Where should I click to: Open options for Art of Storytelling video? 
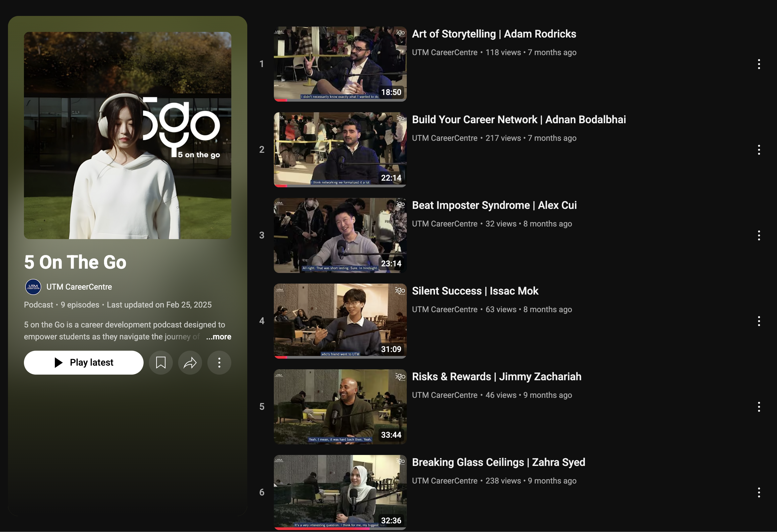click(x=759, y=64)
